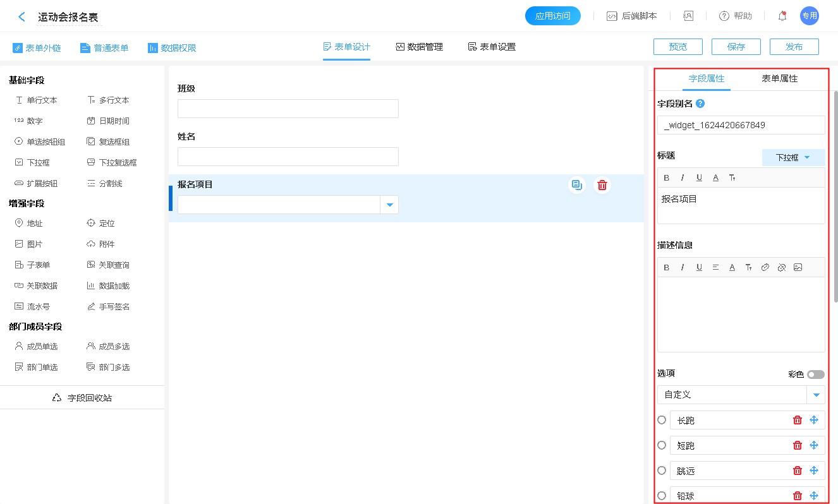The image size is (838, 504).
Task: Apply bold in the 标题 editor toolbar
Action: click(667, 177)
